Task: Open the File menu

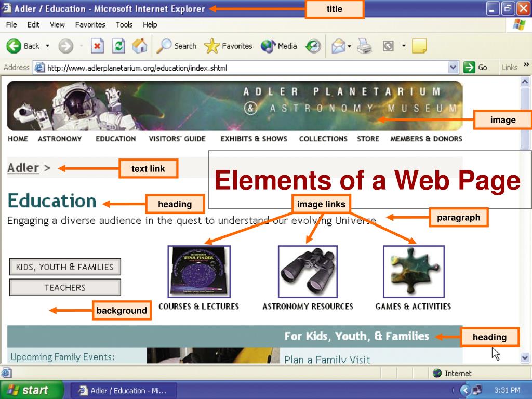Action: point(11,25)
